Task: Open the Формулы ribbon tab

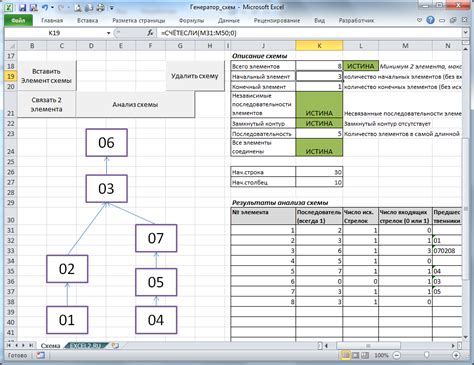Action: click(x=191, y=20)
